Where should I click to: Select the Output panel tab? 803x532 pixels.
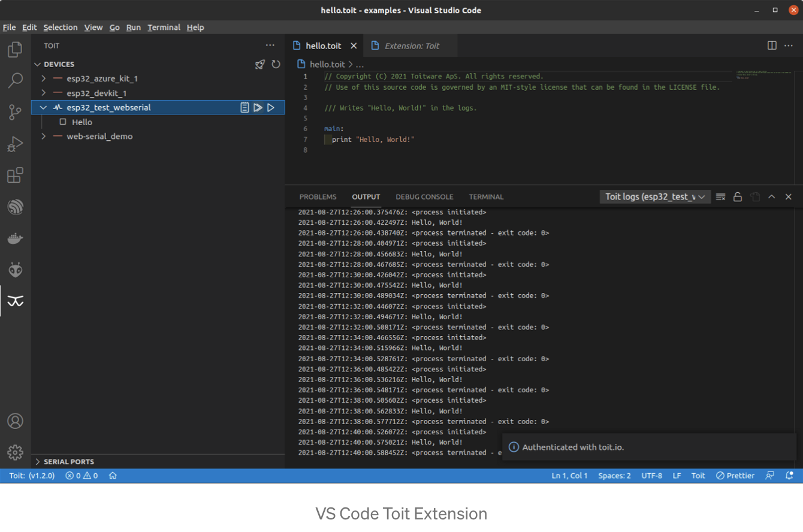(x=366, y=197)
